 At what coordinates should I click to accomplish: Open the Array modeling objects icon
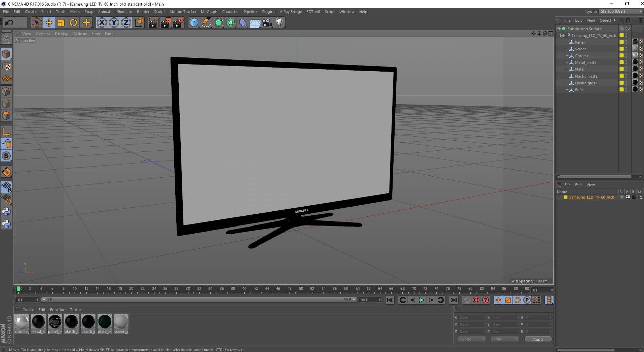[231, 22]
